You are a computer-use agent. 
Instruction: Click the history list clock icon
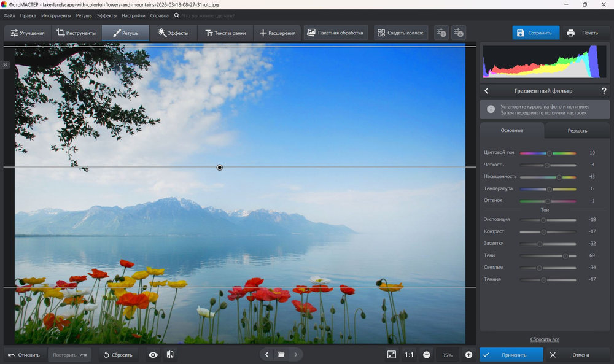point(459,33)
